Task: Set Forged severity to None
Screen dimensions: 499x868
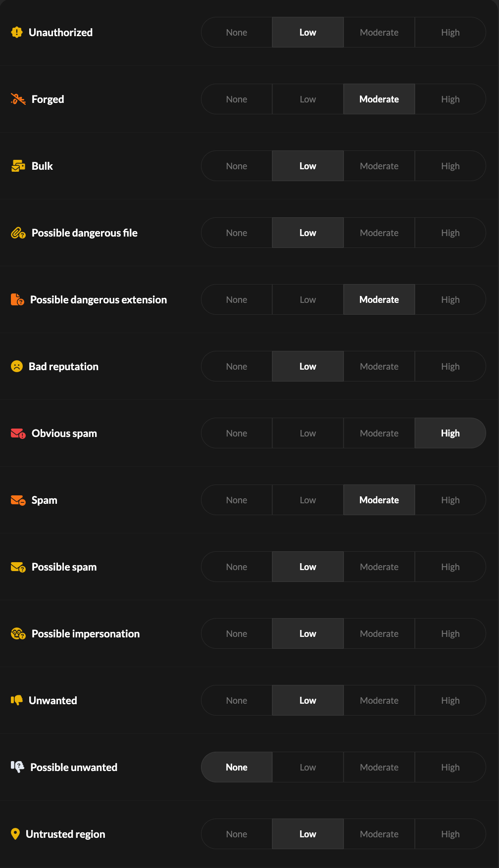Action: click(x=237, y=99)
